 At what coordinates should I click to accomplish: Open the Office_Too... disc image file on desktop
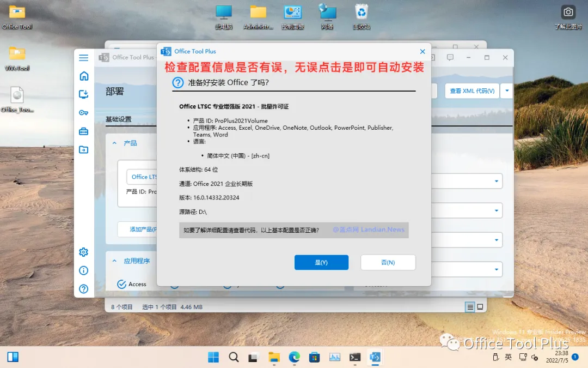click(x=17, y=100)
